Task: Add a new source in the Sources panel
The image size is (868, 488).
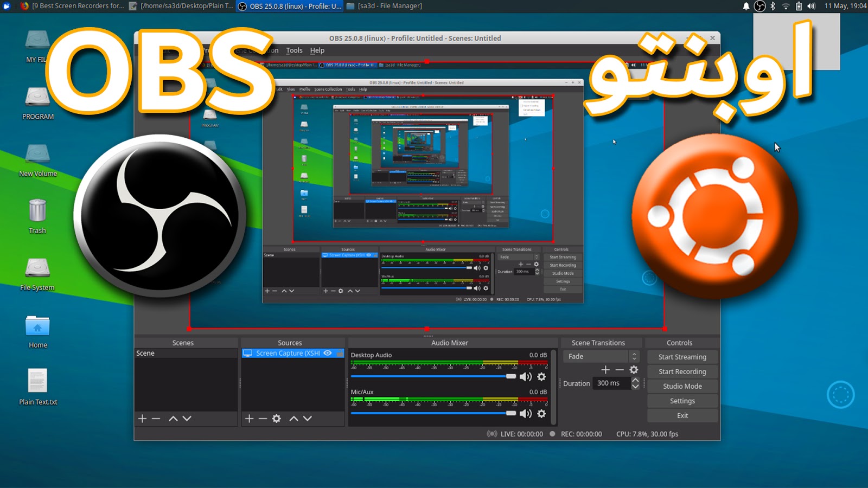Action: click(249, 419)
